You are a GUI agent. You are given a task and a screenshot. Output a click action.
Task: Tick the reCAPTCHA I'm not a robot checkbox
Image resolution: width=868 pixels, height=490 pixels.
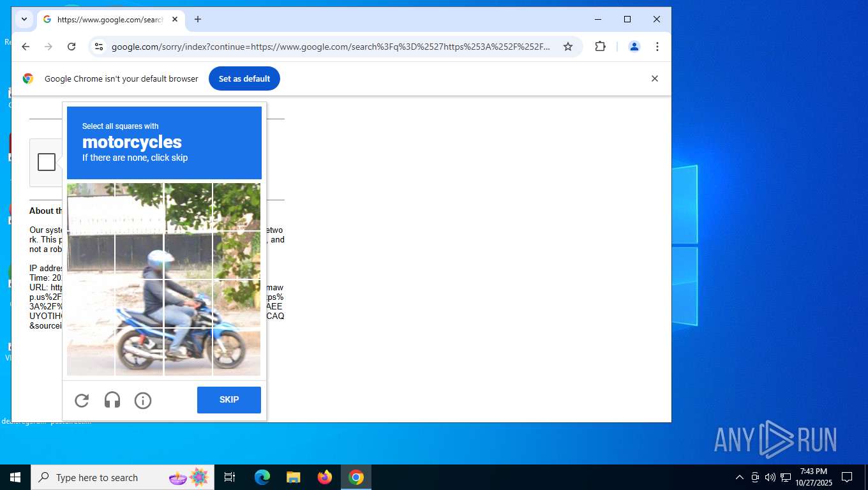point(47,162)
